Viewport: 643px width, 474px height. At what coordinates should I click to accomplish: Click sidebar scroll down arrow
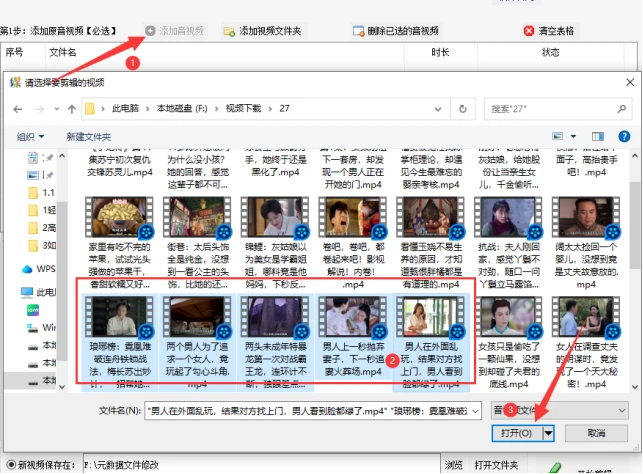[62, 387]
